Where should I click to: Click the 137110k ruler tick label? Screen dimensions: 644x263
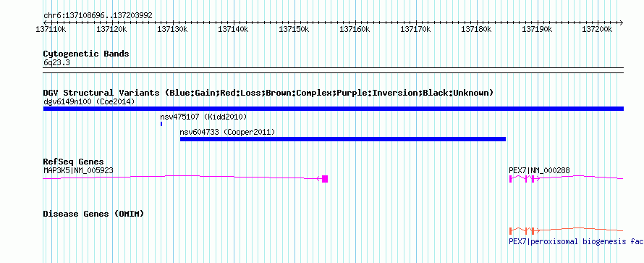[51, 30]
